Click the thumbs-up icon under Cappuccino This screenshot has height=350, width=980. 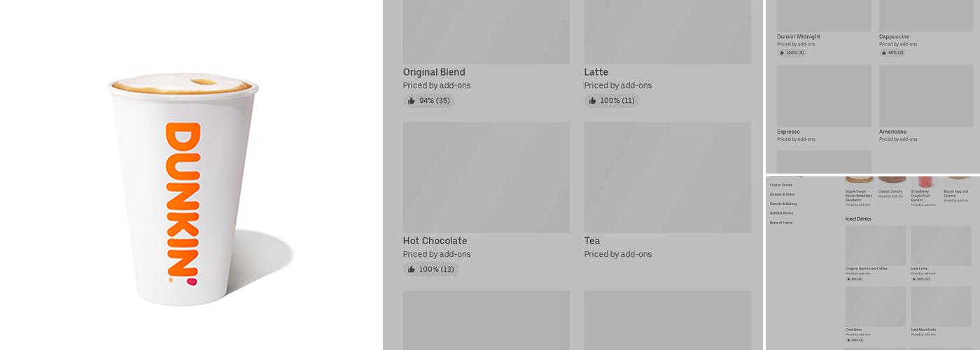884,52
